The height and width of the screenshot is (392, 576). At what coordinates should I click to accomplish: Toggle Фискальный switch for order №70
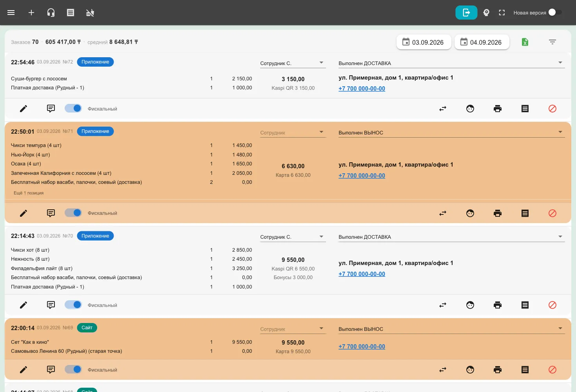click(73, 305)
